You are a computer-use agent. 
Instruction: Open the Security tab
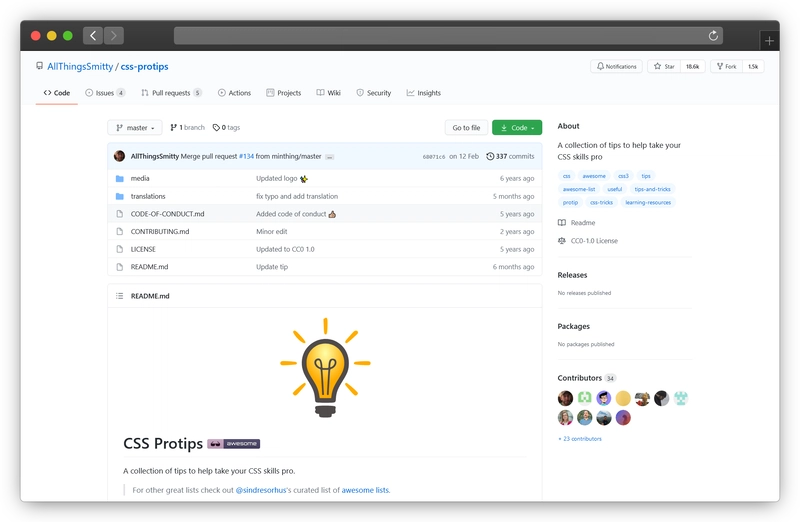373,93
